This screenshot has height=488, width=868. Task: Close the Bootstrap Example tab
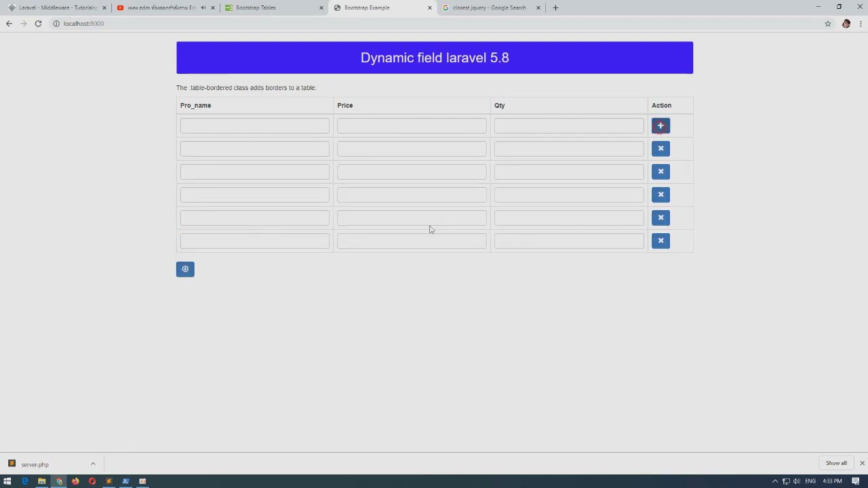tap(429, 7)
